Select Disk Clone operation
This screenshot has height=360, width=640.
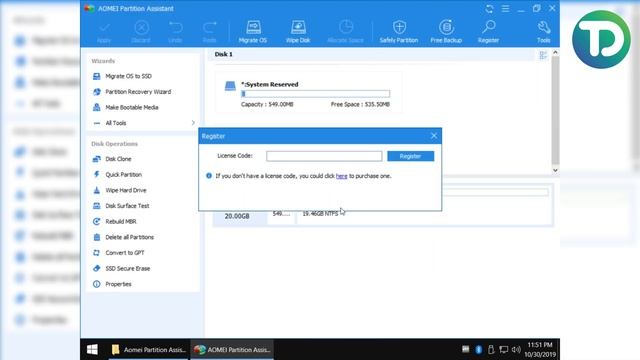(118, 159)
